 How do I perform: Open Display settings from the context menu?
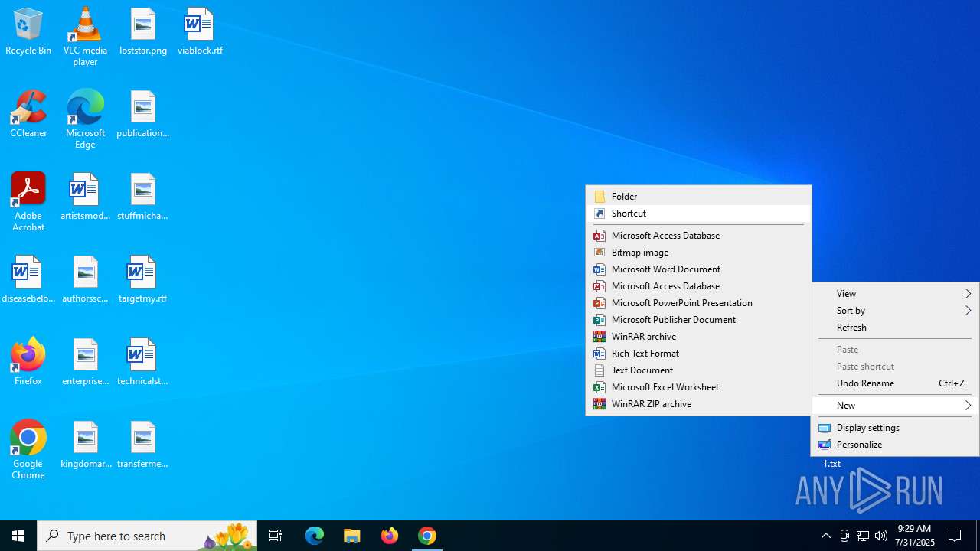(895, 428)
